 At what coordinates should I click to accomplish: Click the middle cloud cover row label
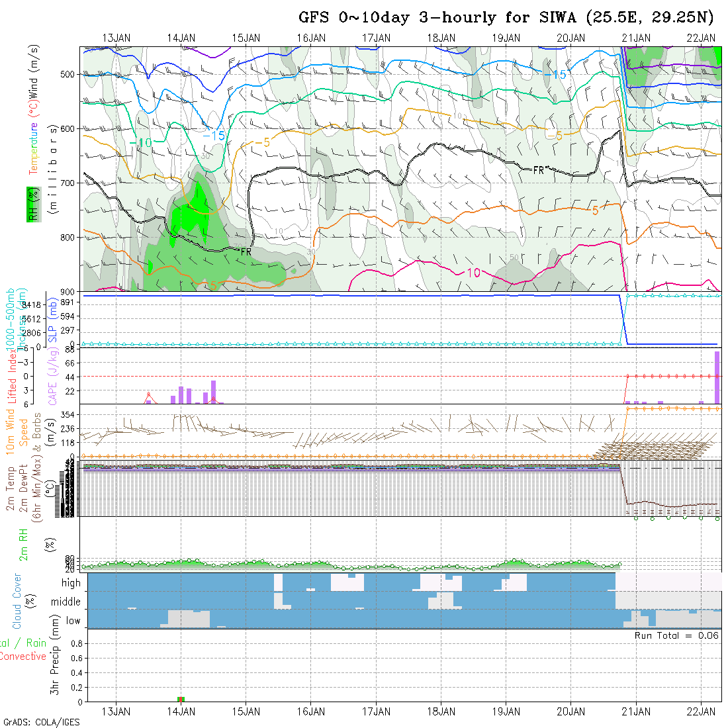pos(66,602)
